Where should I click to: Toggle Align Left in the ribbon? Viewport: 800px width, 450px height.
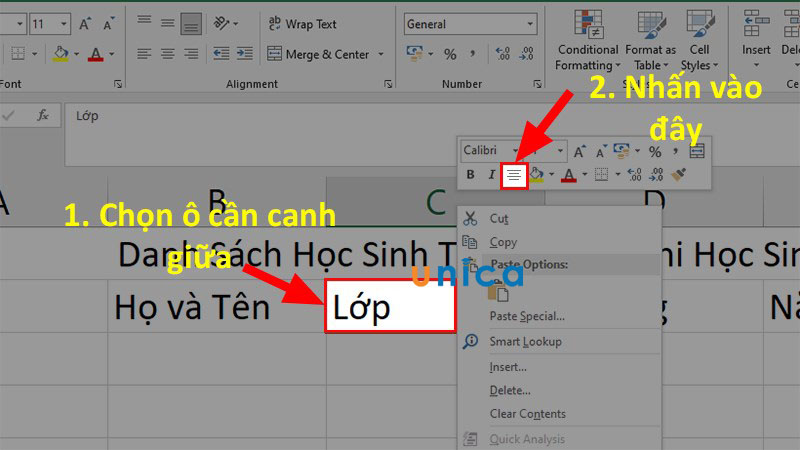pos(144,54)
